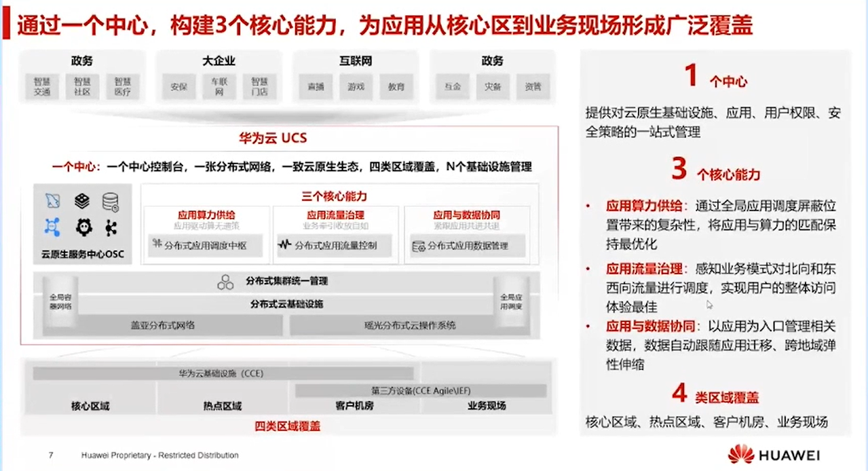
Task: Select the 教育 tile
Action: click(396, 87)
